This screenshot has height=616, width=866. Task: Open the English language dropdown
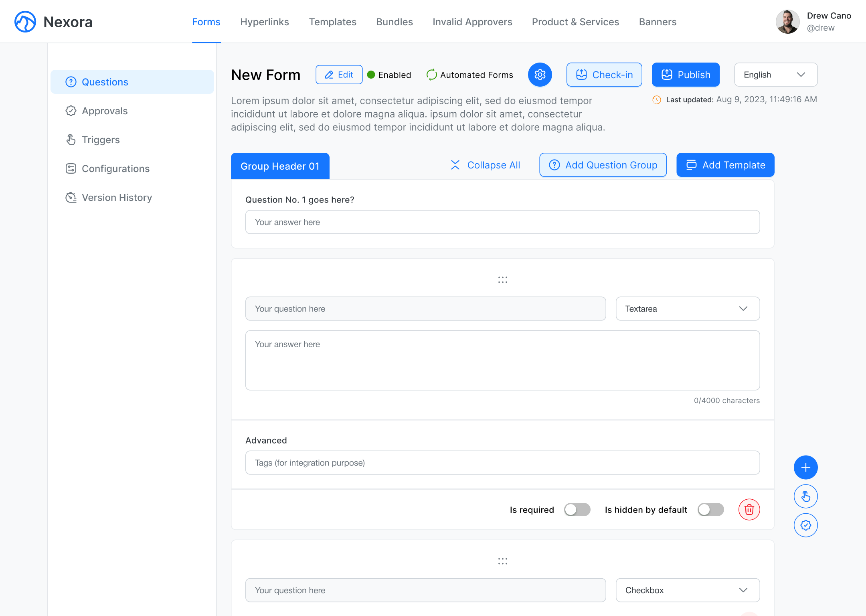[775, 75]
